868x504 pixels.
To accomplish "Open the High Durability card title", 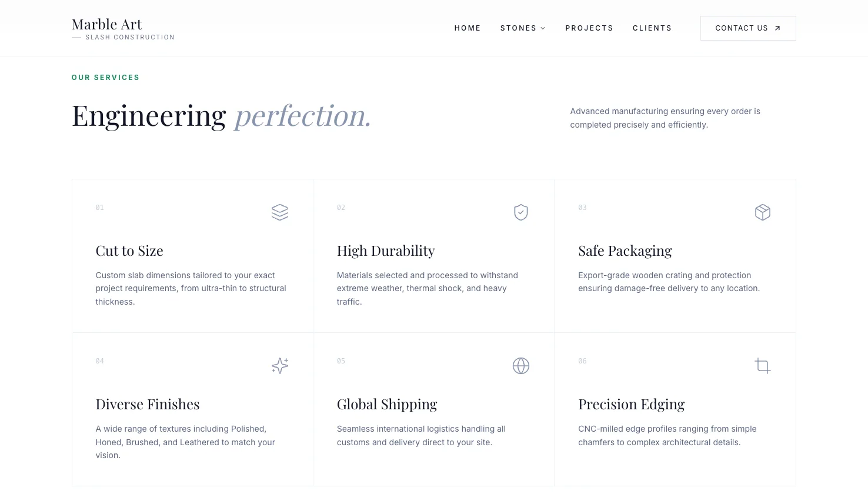I will [x=386, y=251].
